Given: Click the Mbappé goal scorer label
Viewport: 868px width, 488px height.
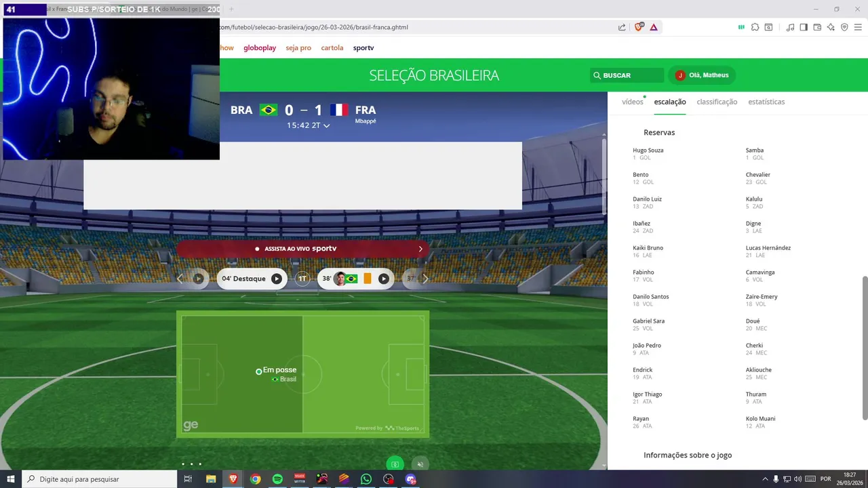Looking at the screenshot, I should (x=366, y=121).
